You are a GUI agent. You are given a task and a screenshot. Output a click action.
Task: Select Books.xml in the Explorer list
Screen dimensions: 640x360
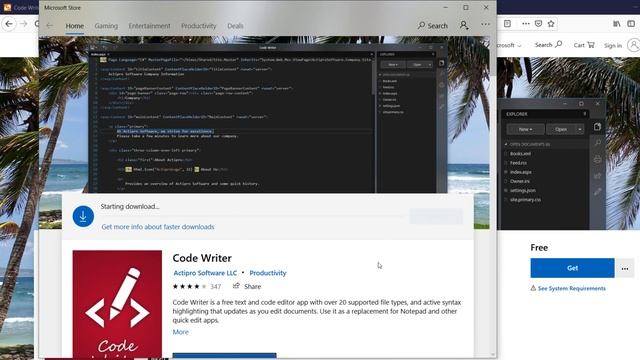pos(520,153)
